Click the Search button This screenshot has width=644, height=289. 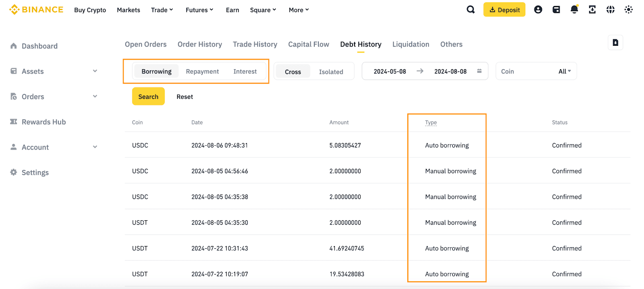click(149, 96)
